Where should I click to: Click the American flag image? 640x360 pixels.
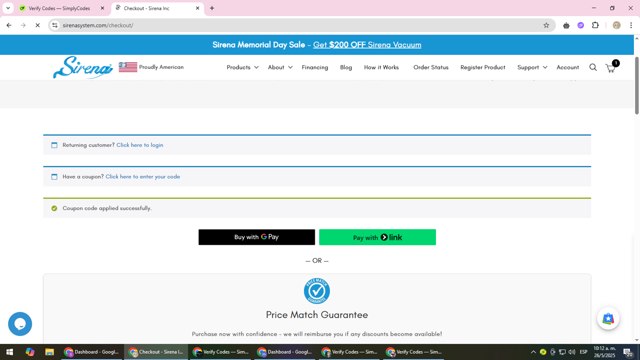tap(128, 67)
